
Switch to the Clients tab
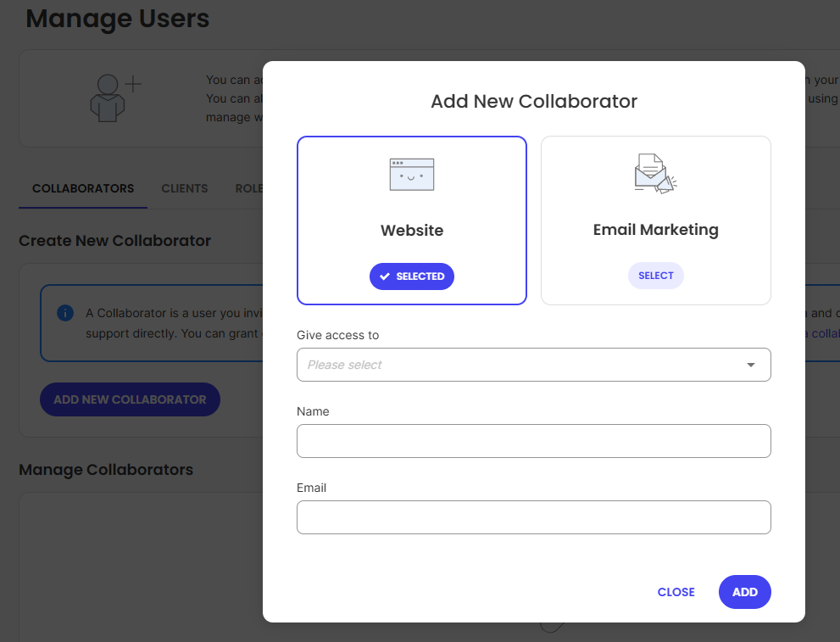point(184,188)
